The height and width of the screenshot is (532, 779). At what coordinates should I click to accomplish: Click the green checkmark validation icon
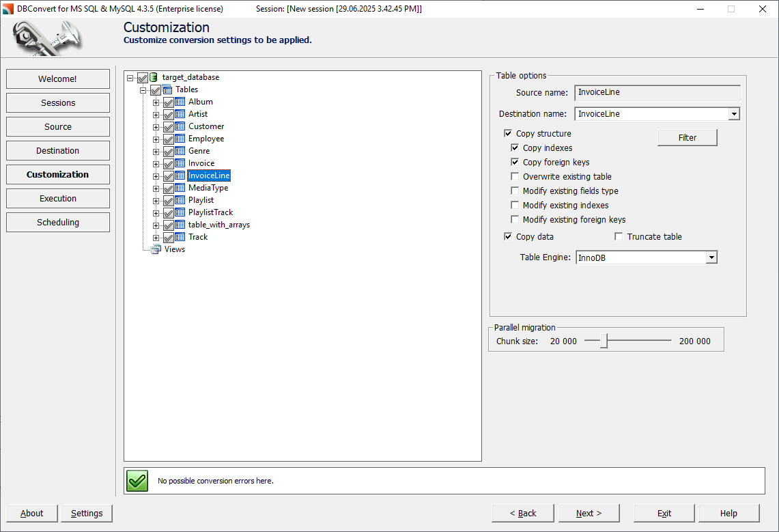(137, 481)
